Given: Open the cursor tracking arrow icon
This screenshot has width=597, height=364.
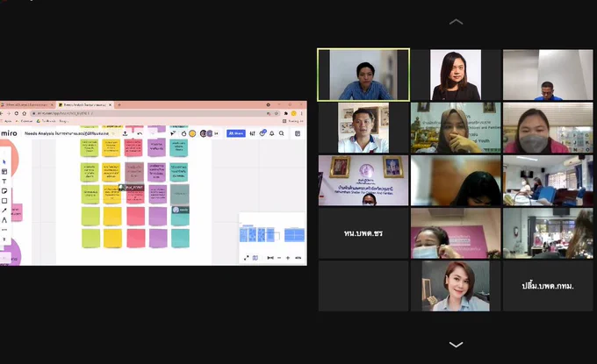Looking at the screenshot, I should tap(173, 133).
